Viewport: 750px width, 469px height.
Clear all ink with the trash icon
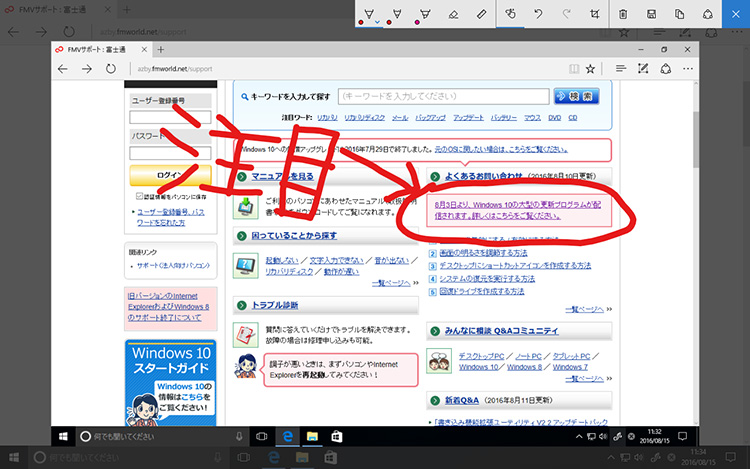point(624,14)
